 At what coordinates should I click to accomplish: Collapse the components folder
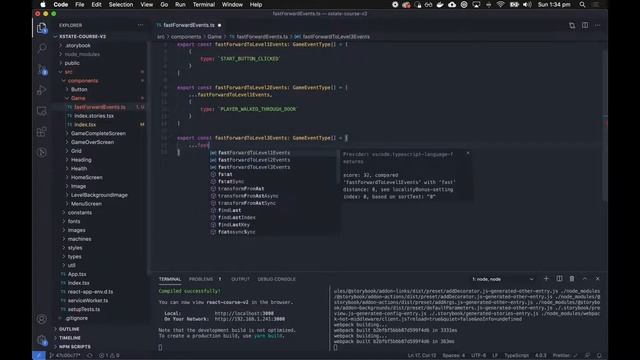coord(83,81)
